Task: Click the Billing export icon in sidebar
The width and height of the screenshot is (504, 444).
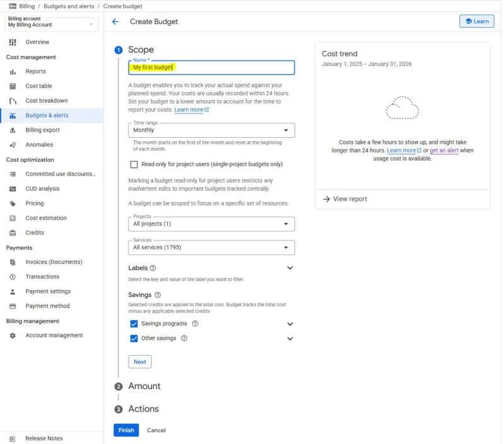Action: 13,130
